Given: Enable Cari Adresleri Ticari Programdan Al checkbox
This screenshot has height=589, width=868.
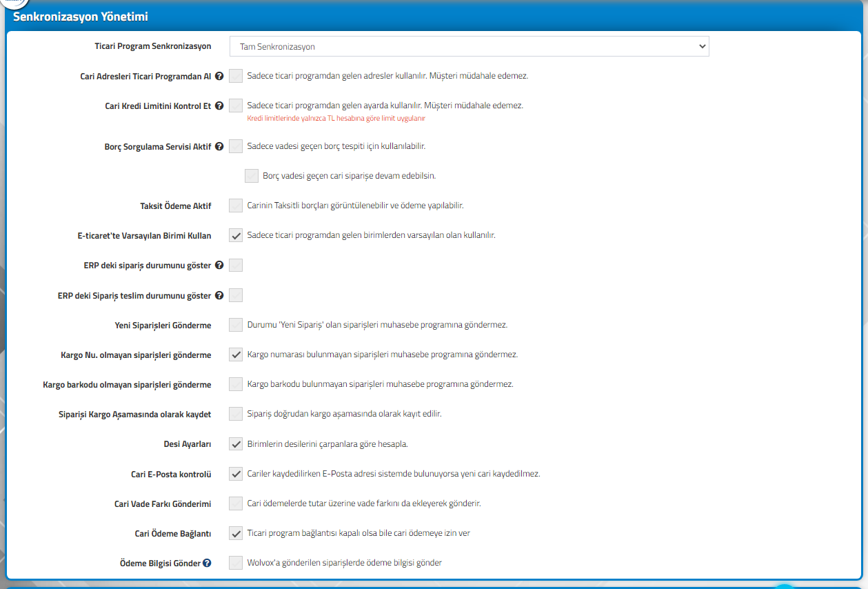Looking at the screenshot, I should [x=236, y=76].
